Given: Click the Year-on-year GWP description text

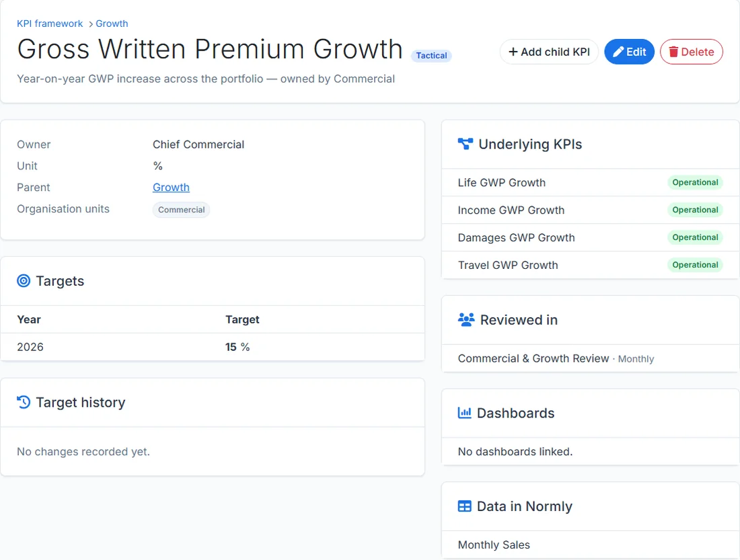Looking at the screenshot, I should [x=206, y=79].
